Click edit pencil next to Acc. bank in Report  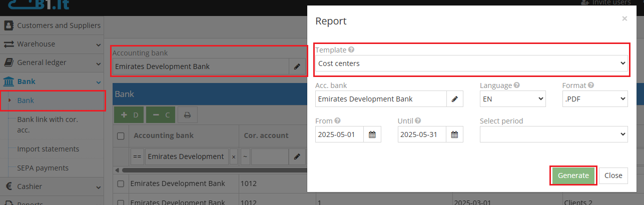(454, 99)
